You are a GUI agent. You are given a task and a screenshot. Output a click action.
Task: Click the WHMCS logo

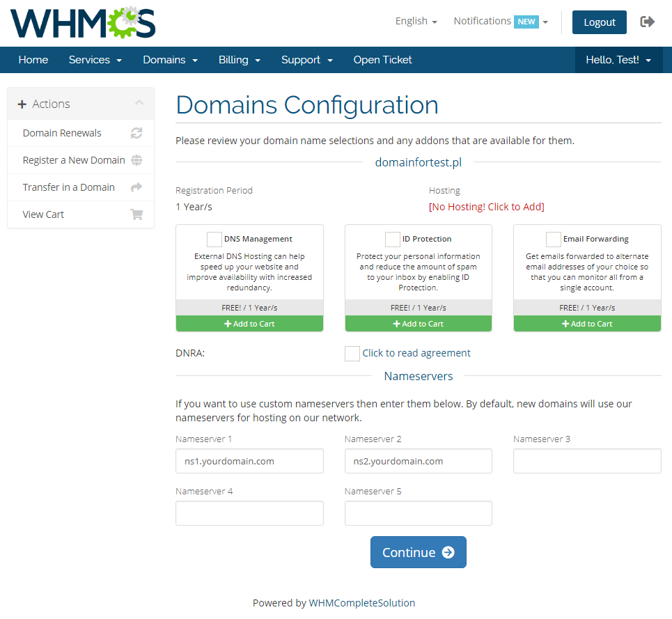pyautogui.click(x=83, y=22)
